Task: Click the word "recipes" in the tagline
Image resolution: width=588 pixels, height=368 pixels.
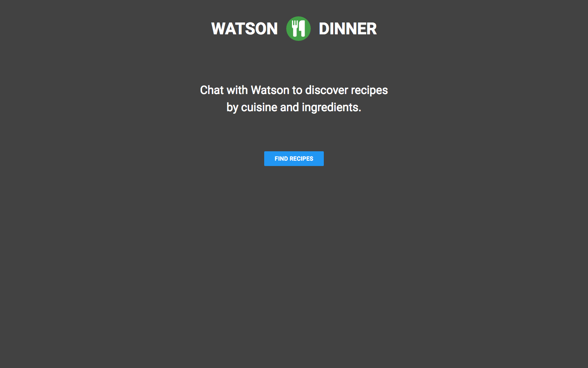Action: pos(369,91)
